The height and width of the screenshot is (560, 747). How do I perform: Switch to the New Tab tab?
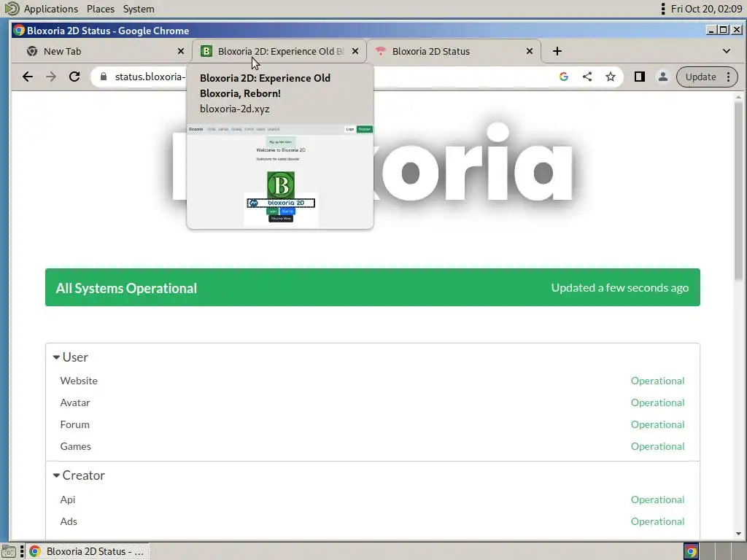(x=98, y=51)
